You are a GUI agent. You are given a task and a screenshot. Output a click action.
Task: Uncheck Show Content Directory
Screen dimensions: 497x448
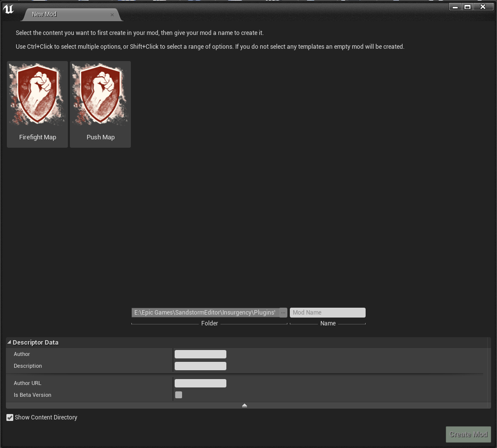pos(10,417)
